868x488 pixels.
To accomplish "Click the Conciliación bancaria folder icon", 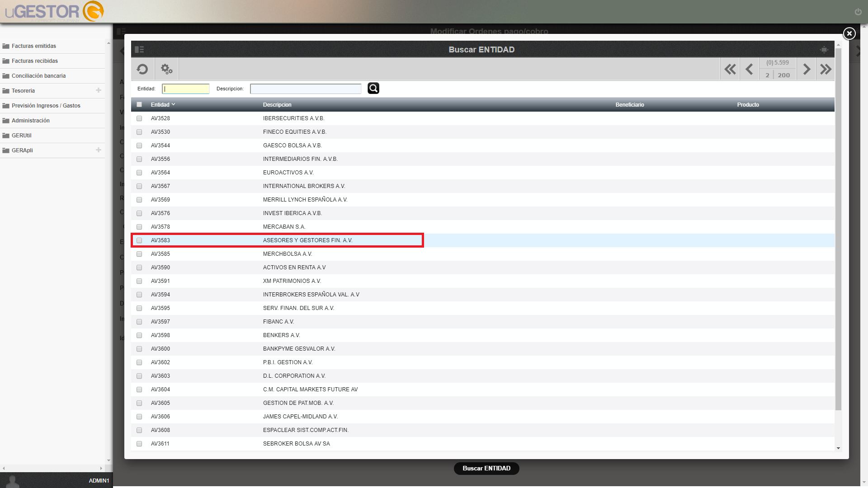I will pyautogui.click(x=6, y=76).
